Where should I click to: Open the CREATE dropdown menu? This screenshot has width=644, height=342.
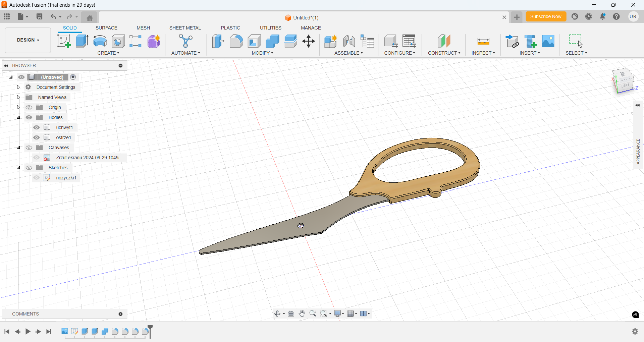[x=108, y=53]
